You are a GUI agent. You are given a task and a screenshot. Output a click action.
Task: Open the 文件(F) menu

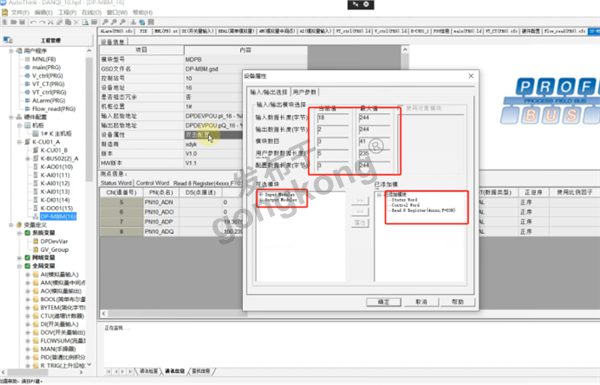(20, 13)
